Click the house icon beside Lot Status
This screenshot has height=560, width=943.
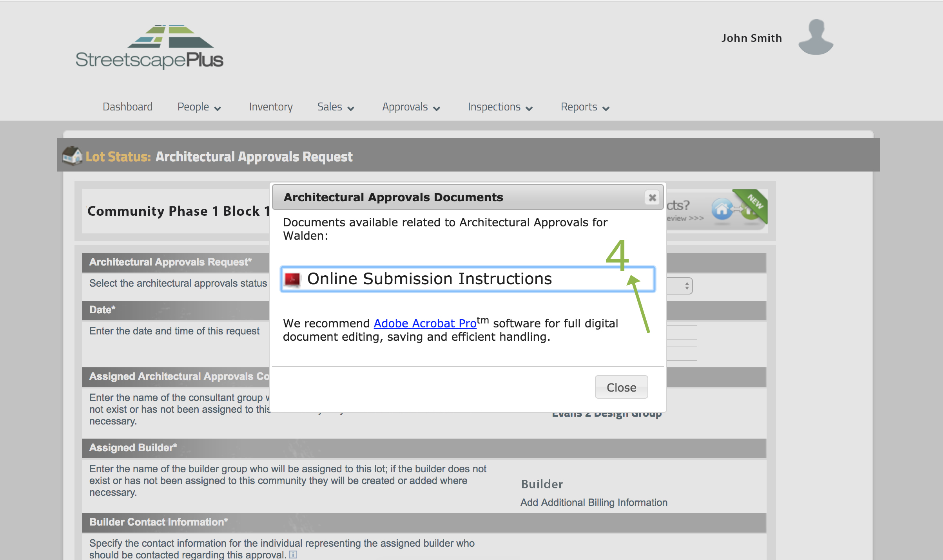coord(72,156)
